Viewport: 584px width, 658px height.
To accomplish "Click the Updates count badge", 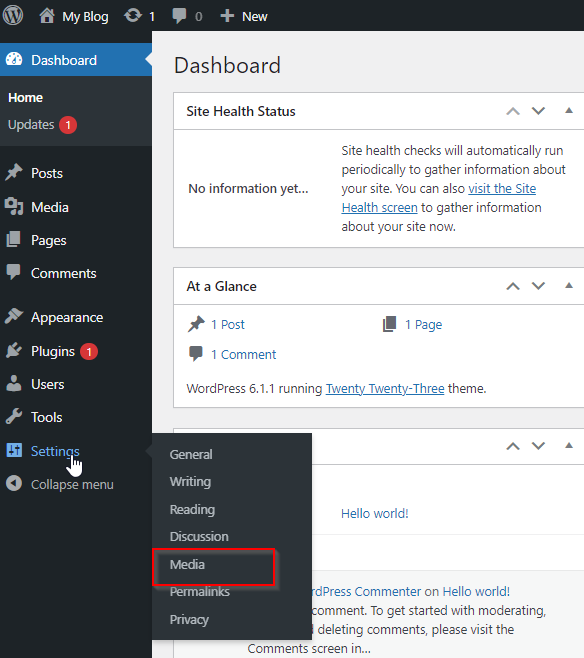I will coord(68,125).
